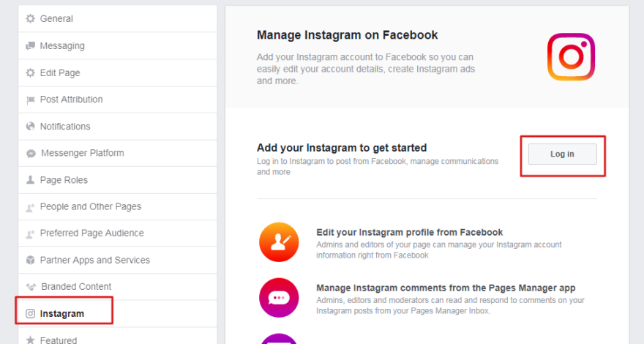Select the Instagram settings tab
This screenshot has height=344, width=644.
pyautogui.click(x=118, y=313)
